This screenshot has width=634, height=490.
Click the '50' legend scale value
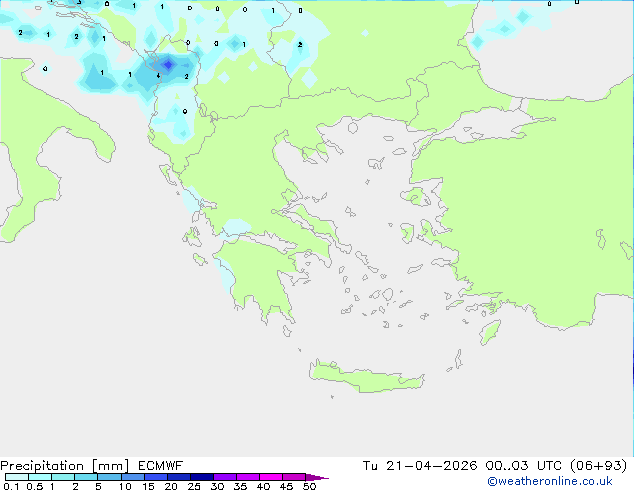point(309,486)
